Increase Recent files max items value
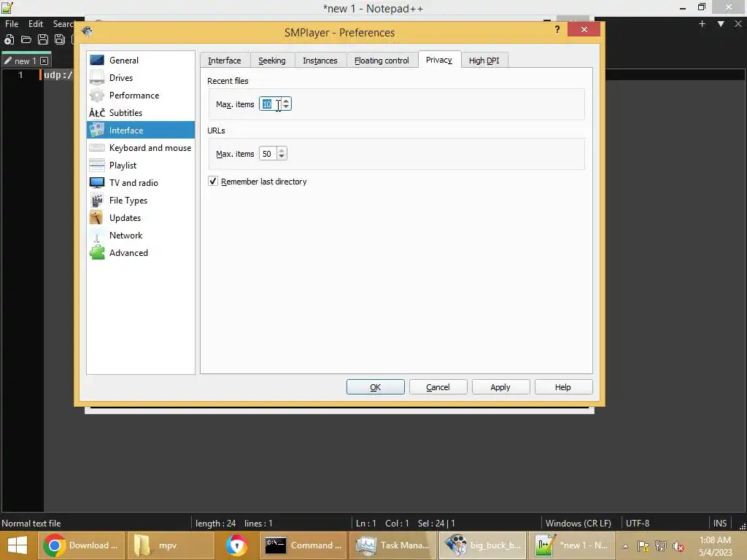Viewport: 747px width, 560px height. coord(286,101)
